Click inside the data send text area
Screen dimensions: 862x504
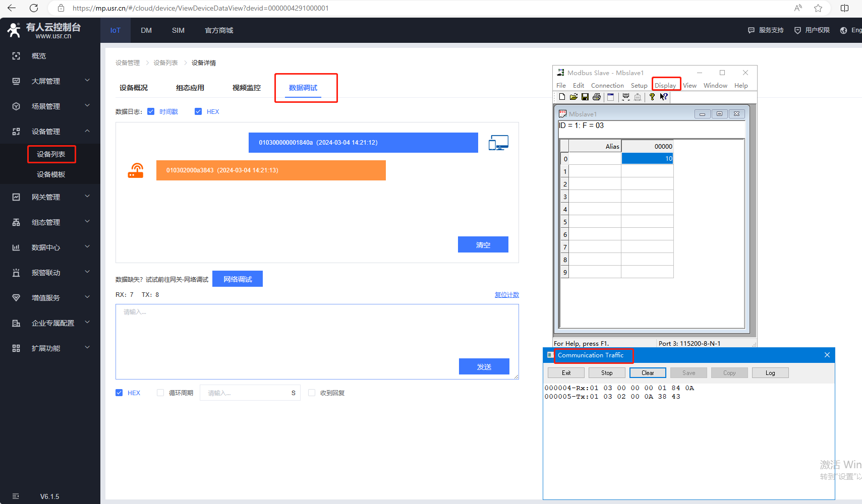(x=317, y=341)
